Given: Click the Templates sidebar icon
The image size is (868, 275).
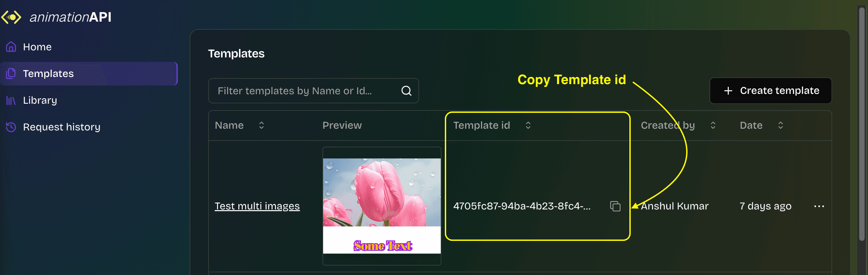Looking at the screenshot, I should [11, 74].
